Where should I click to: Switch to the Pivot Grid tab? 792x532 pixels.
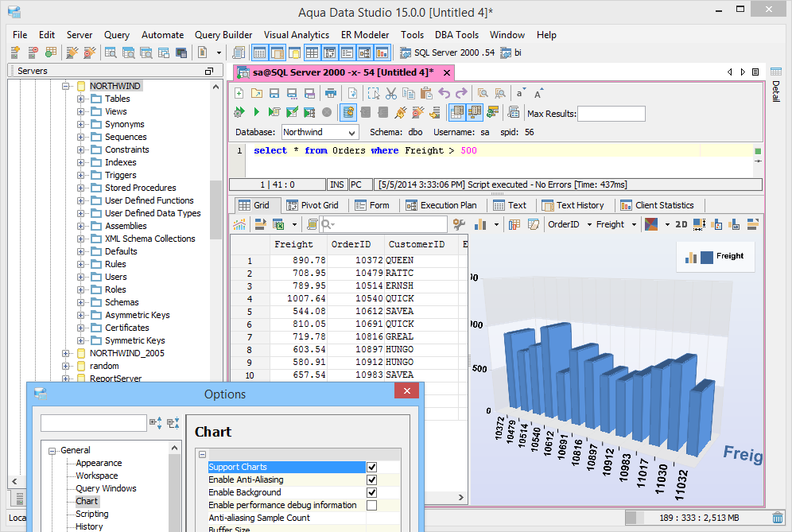point(313,205)
